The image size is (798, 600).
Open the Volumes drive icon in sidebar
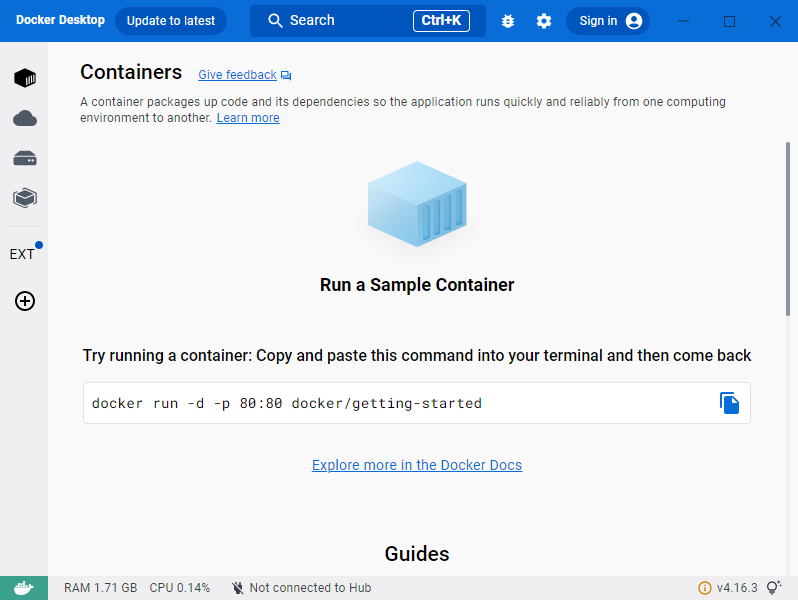[24, 158]
